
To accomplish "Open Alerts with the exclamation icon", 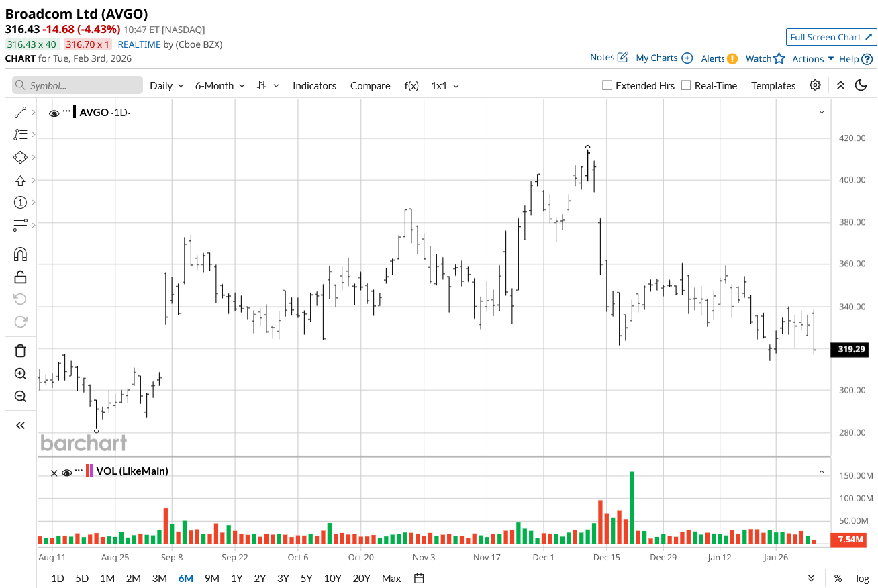I will point(720,58).
